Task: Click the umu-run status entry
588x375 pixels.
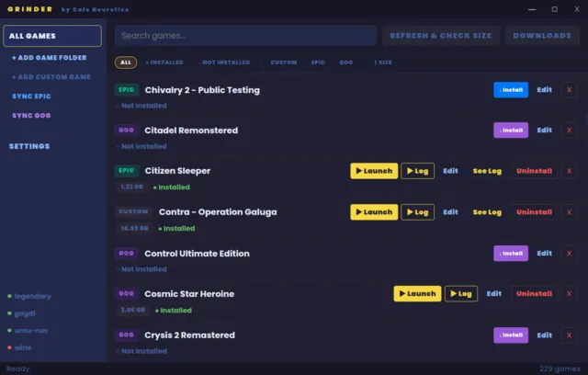Action: [x=28, y=331]
